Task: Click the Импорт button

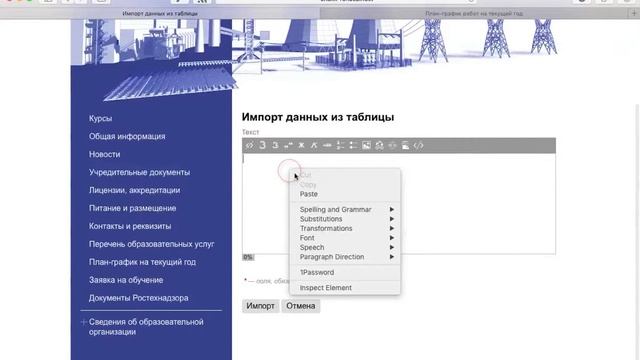Action: [260, 306]
